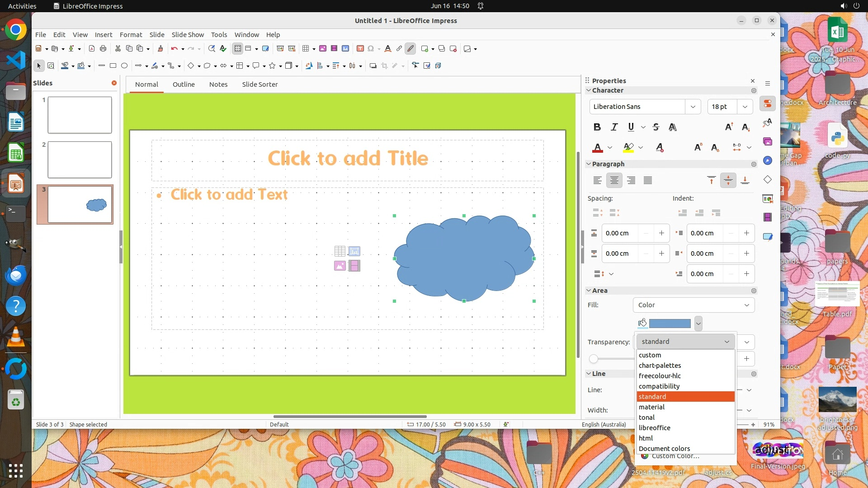The image size is (868, 488).
Task: Toggle Bold formatting in Character panel
Action: pos(597,127)
